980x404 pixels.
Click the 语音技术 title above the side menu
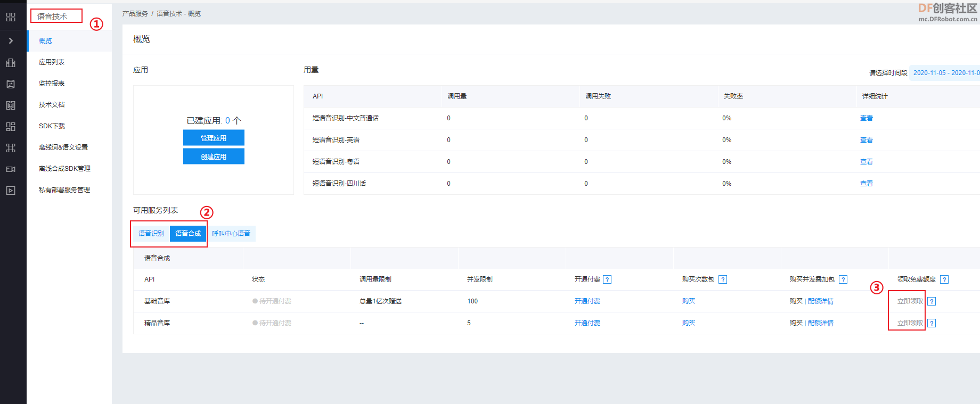click(52, 17)
